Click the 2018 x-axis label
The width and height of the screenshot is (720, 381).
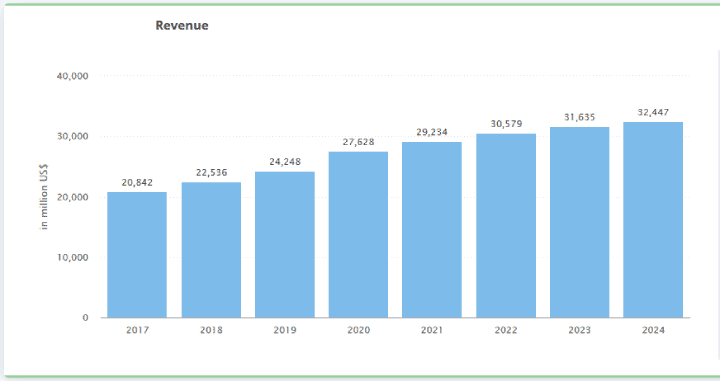coord(211,330)
